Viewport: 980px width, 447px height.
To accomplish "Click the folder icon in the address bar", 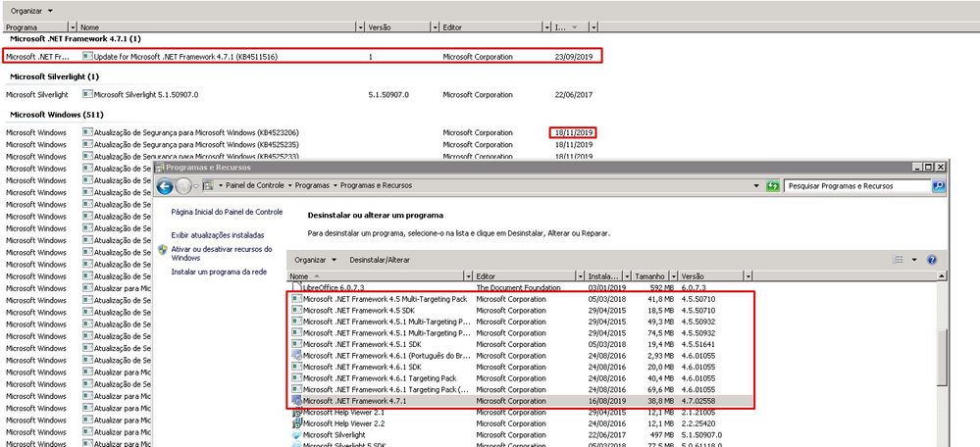I will [x=209, y=186].
